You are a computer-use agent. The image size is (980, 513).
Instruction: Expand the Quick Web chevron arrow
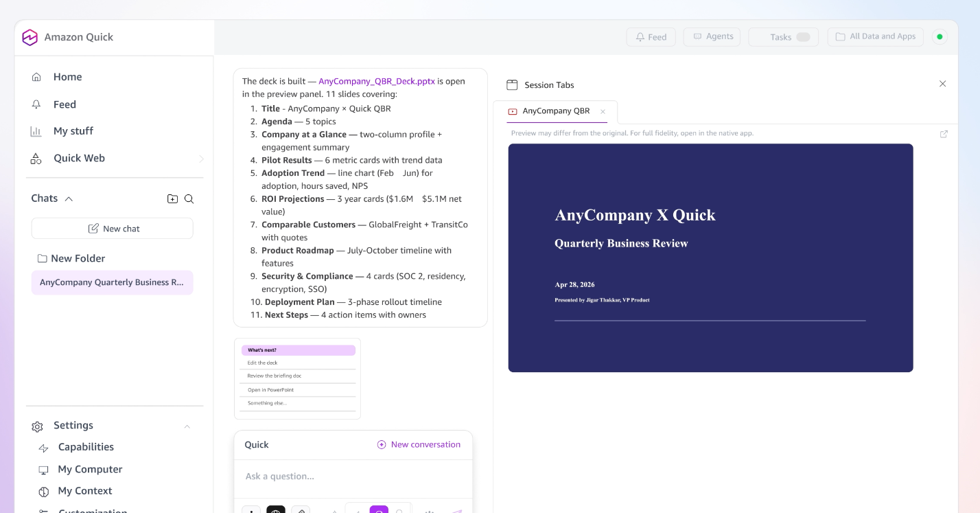pyautogui.click(x=201, y=159)
